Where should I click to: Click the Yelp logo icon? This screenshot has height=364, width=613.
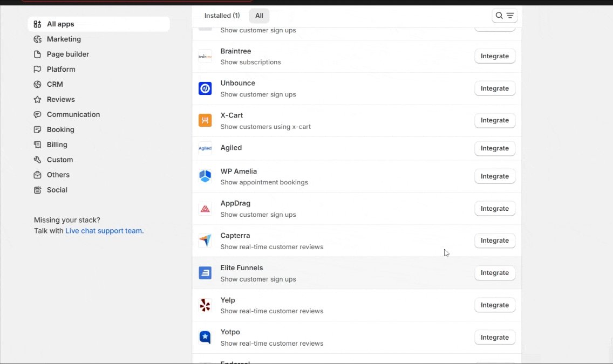pos(205,305)
